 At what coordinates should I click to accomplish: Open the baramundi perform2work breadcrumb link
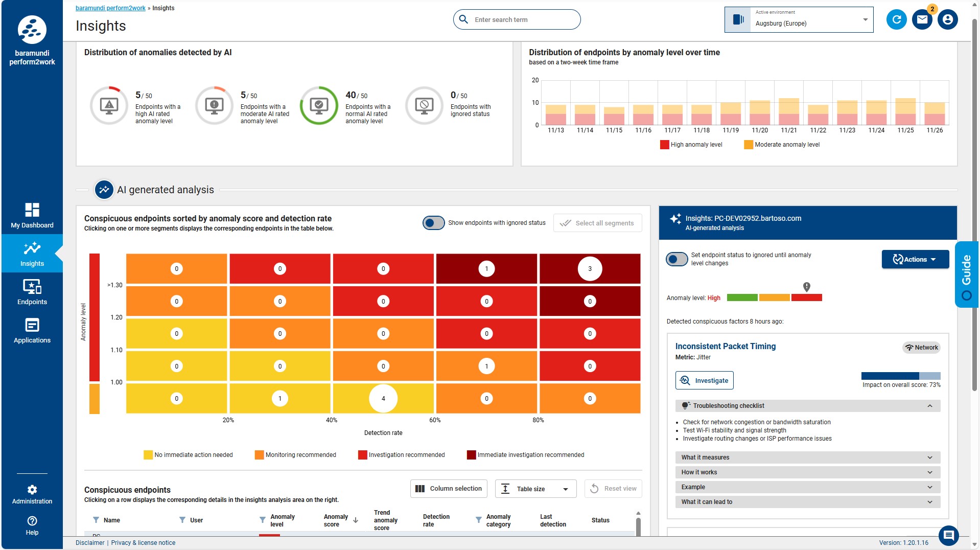[110, 8]
